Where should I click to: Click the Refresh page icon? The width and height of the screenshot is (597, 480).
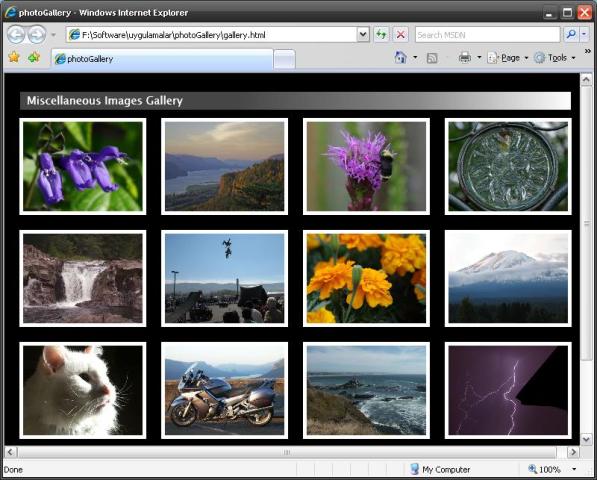click(x=381, y=35)
